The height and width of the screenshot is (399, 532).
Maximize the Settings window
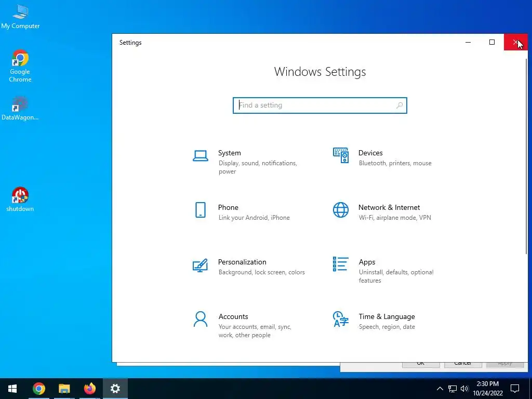coord(492,42)
